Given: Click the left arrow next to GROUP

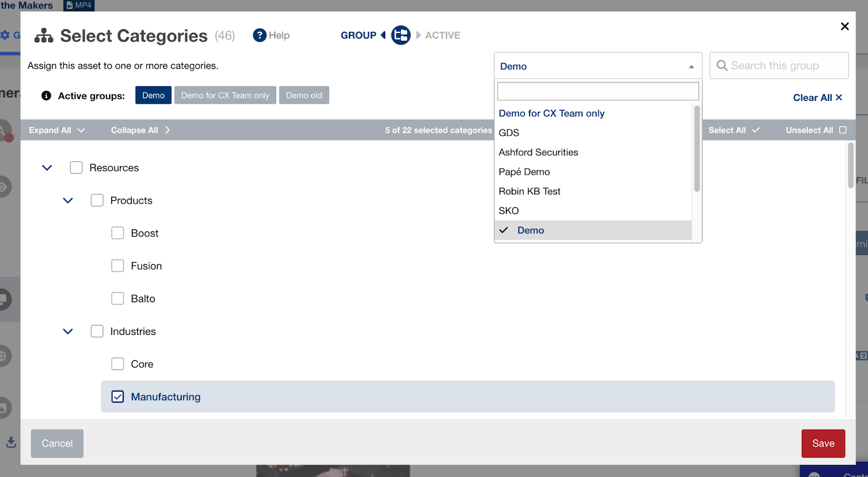Looking at the screenshot, I should coord(383,35).
